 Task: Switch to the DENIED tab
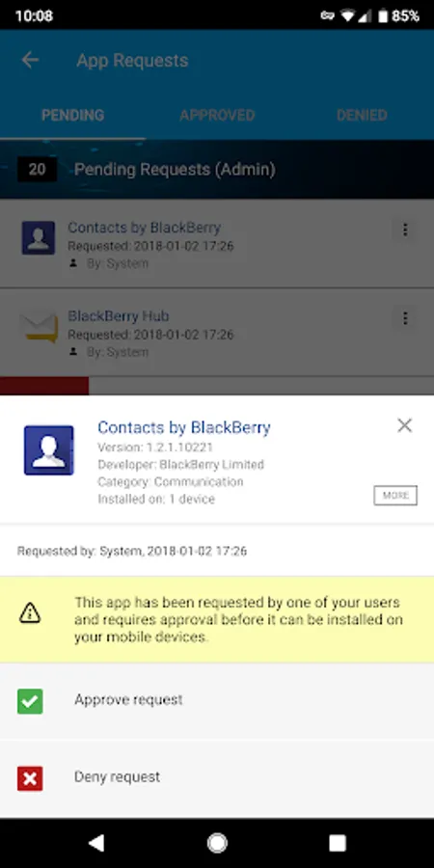click(362, 115)
